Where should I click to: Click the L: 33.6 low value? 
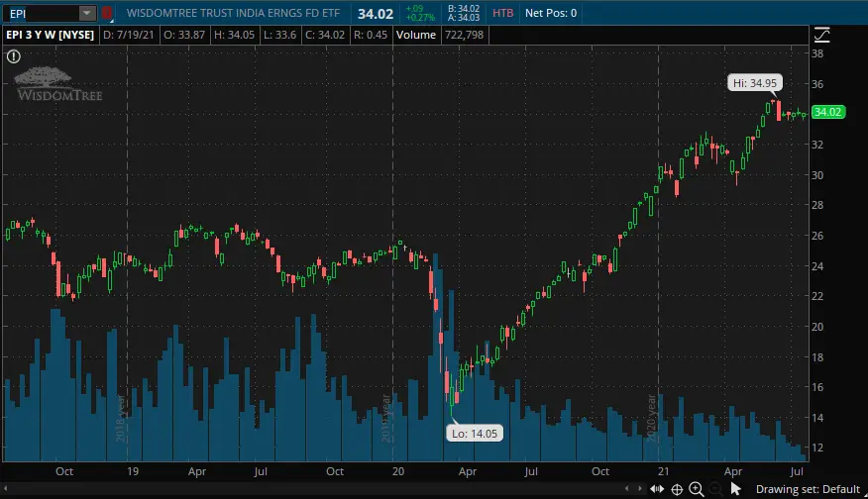[279, 35]
